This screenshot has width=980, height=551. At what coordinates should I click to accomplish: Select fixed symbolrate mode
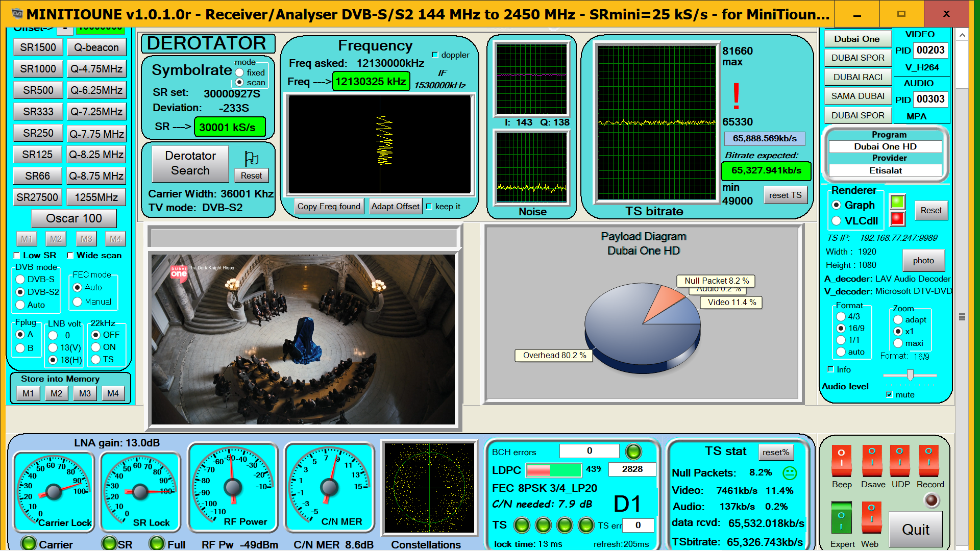tap(239, 72)
